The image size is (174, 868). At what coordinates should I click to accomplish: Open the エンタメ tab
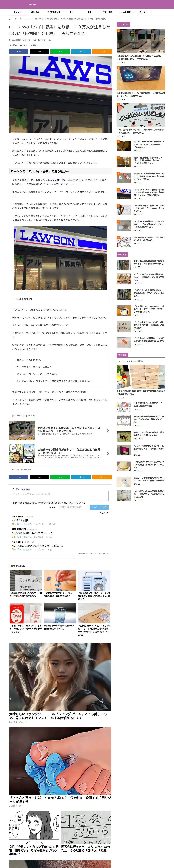[x=35, y=12]
